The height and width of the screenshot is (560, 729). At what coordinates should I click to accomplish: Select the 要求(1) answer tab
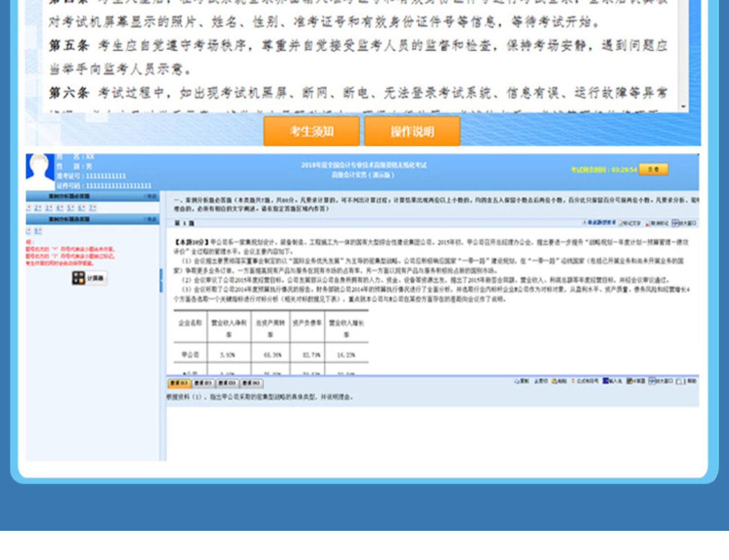coord(179,383)
